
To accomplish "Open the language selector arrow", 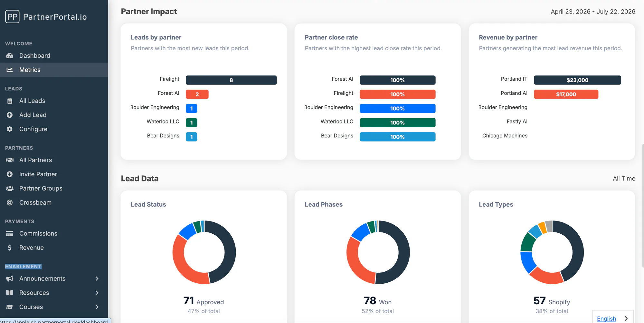I will [626, 318].
